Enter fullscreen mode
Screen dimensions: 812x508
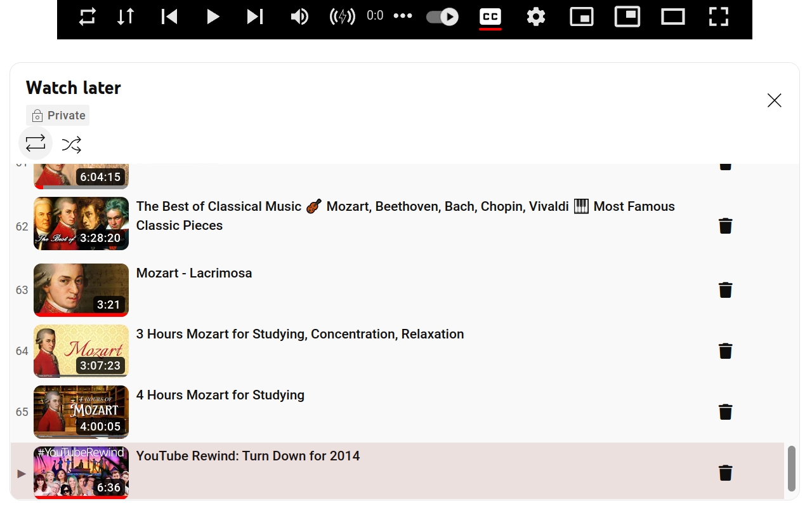tap(718, 17)
